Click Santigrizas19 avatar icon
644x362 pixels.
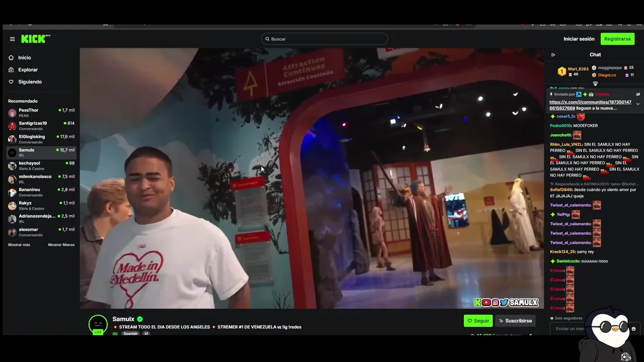(12, 126)
